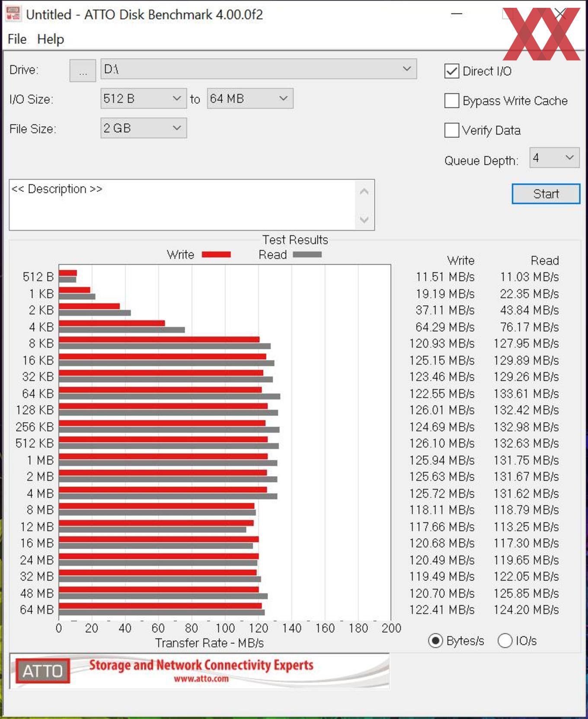588x719 pixels.
Task: Click the gray Read legend swatch
Action: click(x=307, y=255)
